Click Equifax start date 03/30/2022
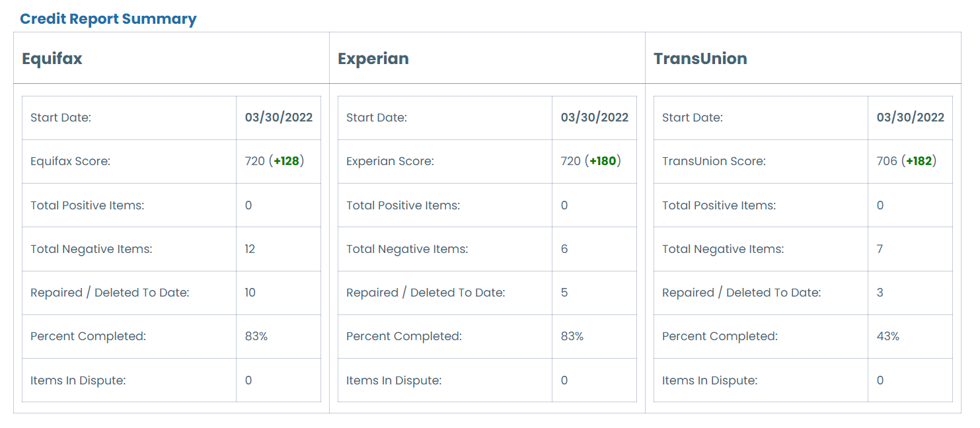980x428 pixels. (x=279, y=118)
